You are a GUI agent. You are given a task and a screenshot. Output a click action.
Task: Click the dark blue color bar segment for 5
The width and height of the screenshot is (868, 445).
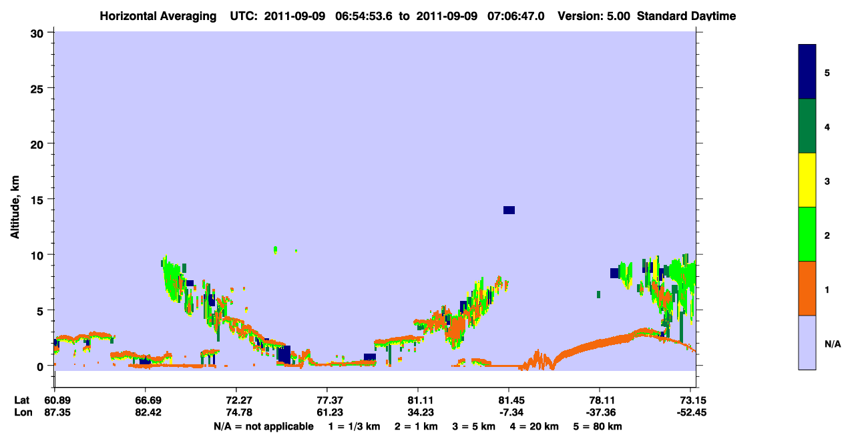click(807, 72)
